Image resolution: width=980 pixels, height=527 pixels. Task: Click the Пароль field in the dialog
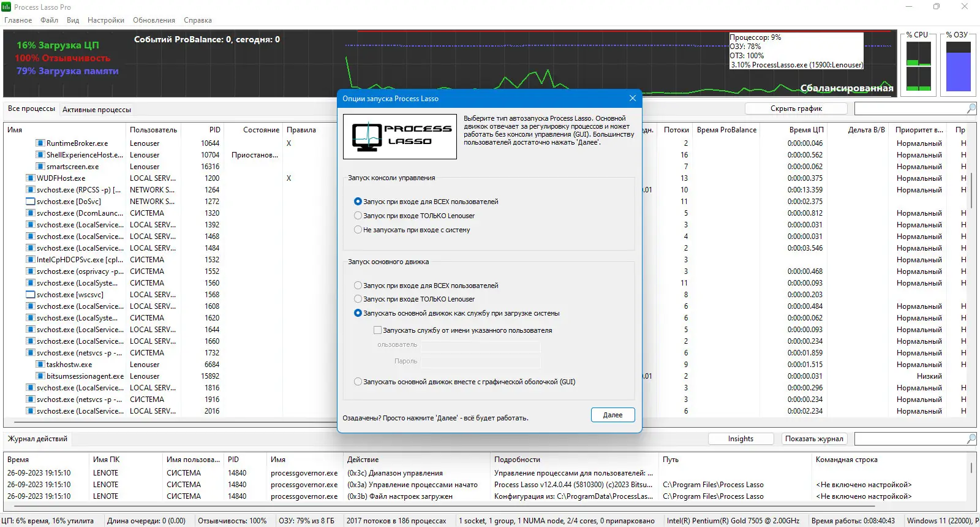[x=481, y=362]
